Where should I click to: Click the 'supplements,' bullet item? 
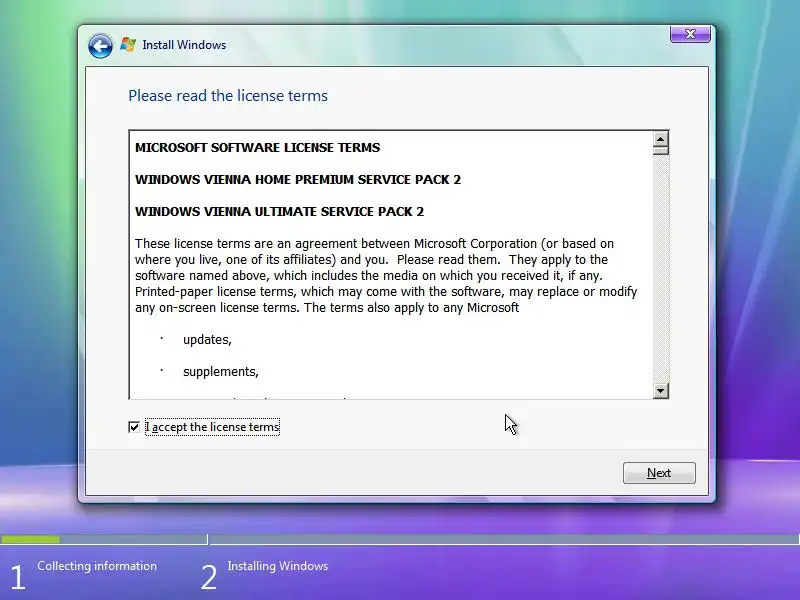[220, 371]
